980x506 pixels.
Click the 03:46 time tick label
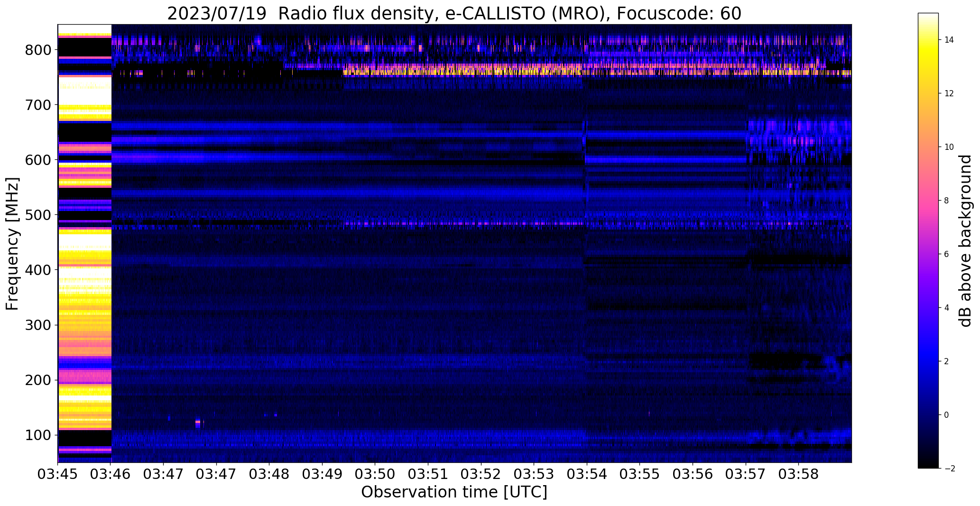[111, 475]
